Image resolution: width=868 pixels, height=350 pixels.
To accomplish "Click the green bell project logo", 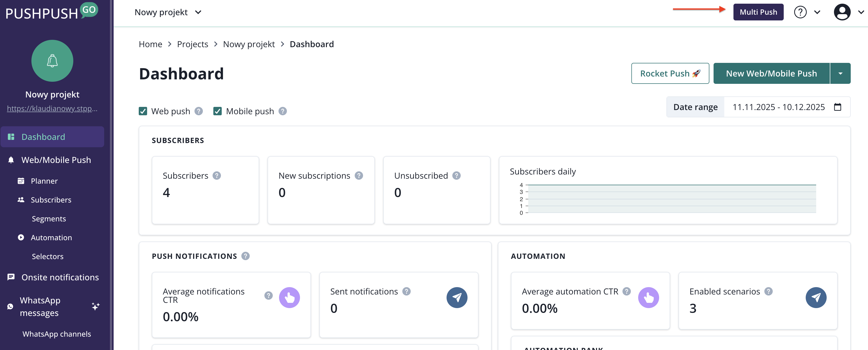I will coord(52,61).
